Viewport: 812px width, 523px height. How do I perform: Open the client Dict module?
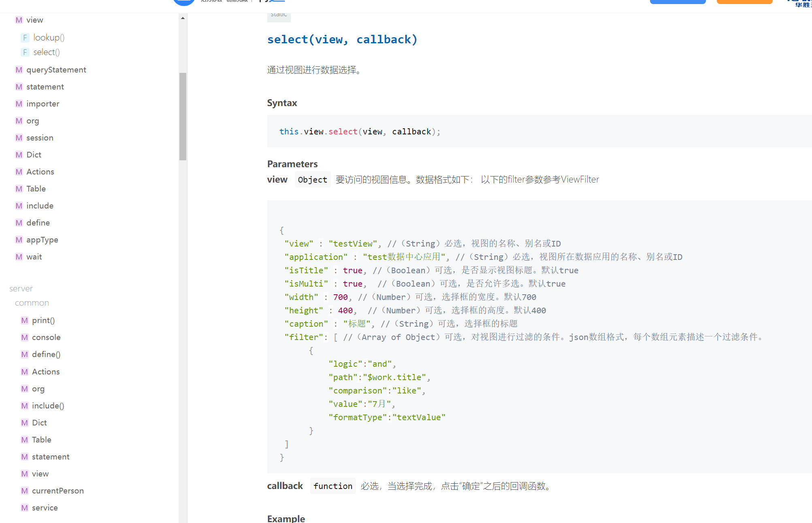pyautogui.click(x=34, y=155)
